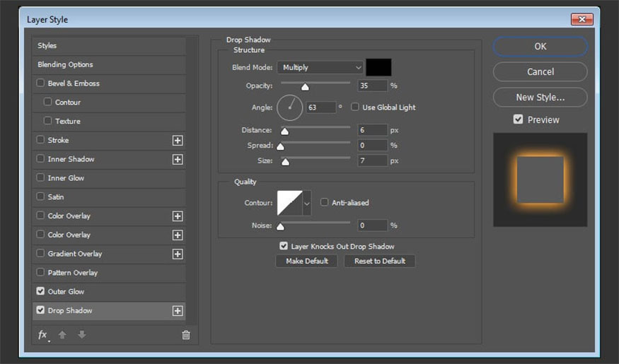Screen dimensions: 619x364
Task: Delete effect using the trash icon
Action: pyautogui.click(x=186, y=335)
